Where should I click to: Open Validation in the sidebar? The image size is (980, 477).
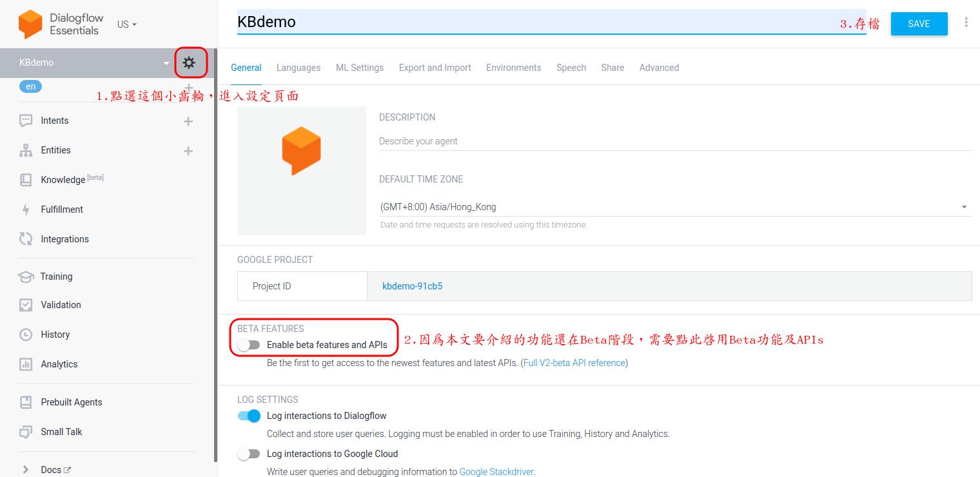[61, 305]
